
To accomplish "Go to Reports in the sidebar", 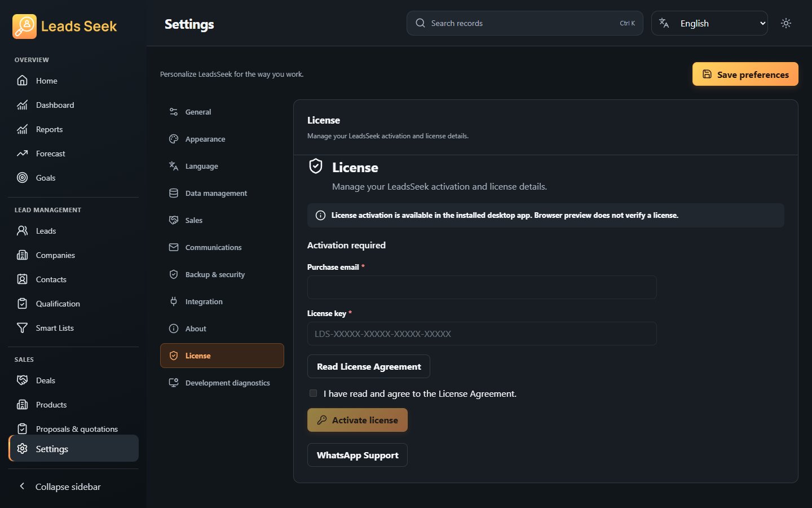I will pyautogui.click(x=73, y=129).
